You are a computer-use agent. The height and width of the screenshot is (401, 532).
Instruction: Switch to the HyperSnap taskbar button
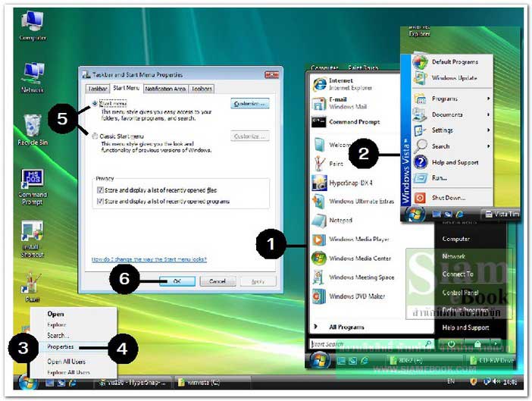click(x=133, y=383)
